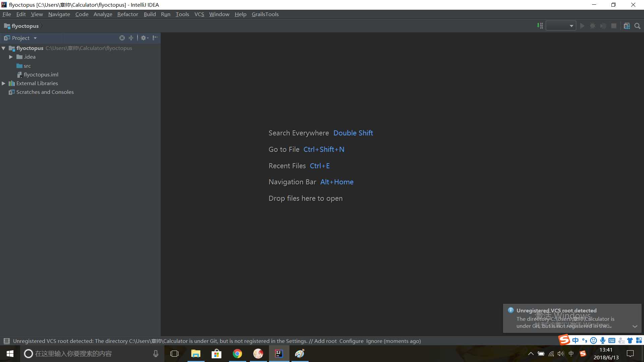Open the Refactor menu
The image size is (644, 362).
(127, 14)
